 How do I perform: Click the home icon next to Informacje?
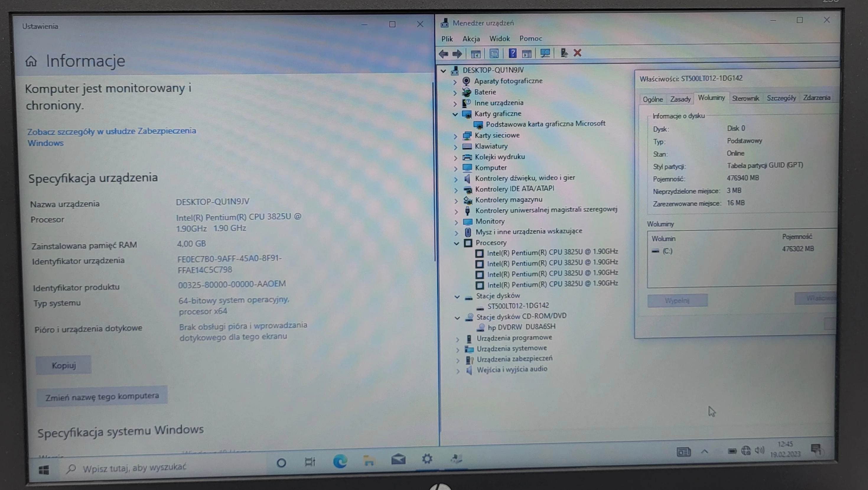(31, 61)
